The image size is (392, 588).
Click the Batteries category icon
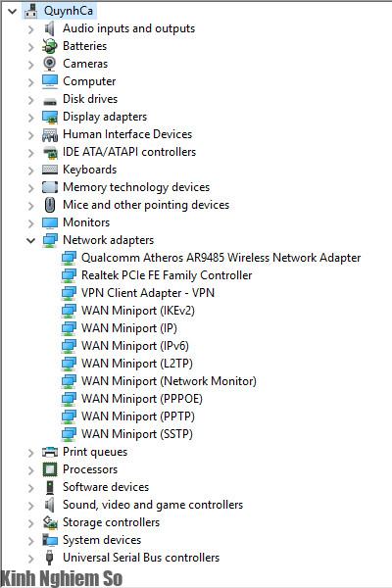[x=50, y=46]
